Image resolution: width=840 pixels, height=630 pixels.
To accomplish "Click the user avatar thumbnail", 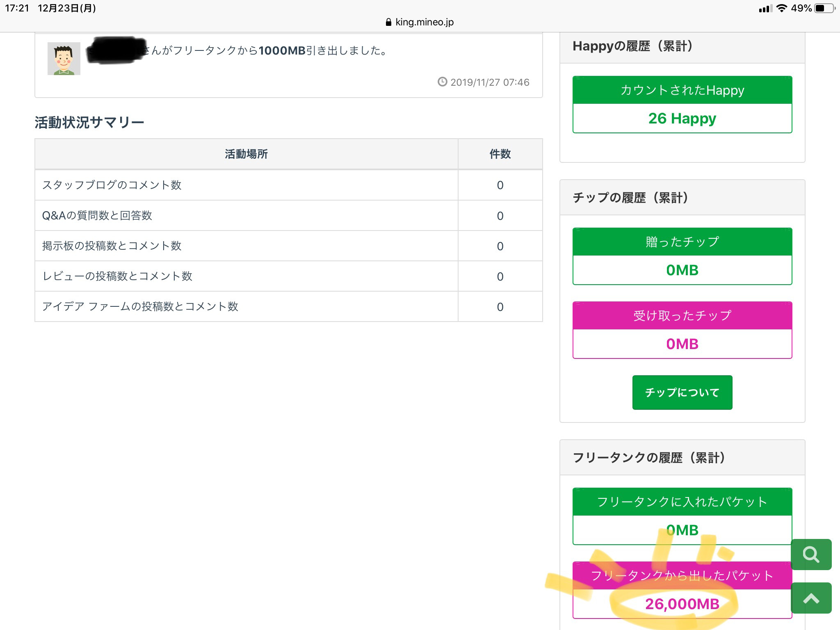I will tap(64, 59).
